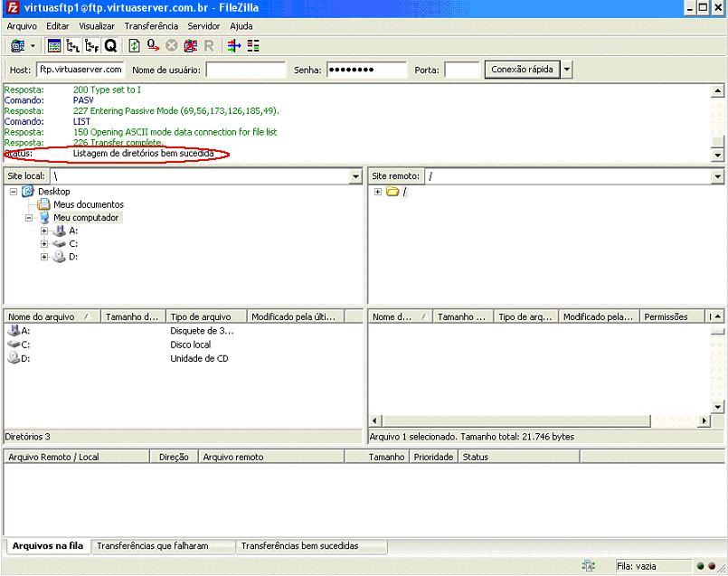Click the status bar transfer type icon
The height and width of the screenshot is (576, 728).
point(589,566)
